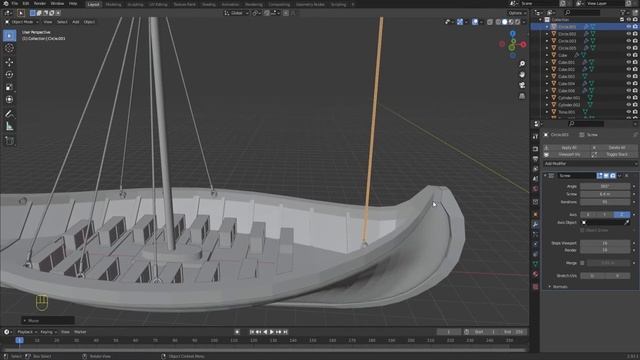Click the Delete All button
The height and width of the screenshot is (360, 640).
616,148
